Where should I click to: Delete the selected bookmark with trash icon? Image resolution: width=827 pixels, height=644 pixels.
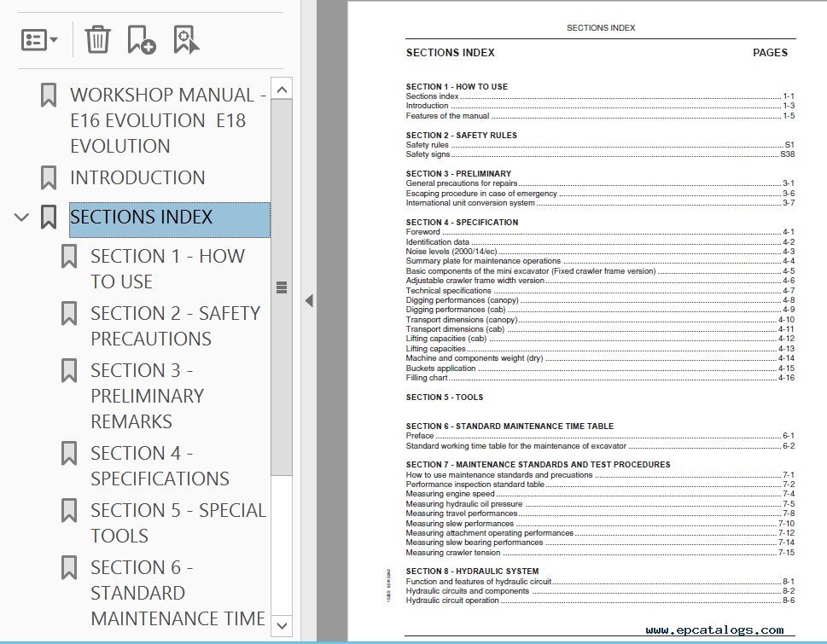[97, 39]
